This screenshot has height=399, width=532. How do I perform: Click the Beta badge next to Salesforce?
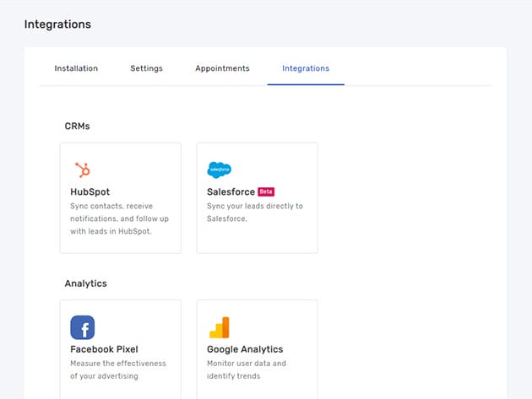point(266,191)
